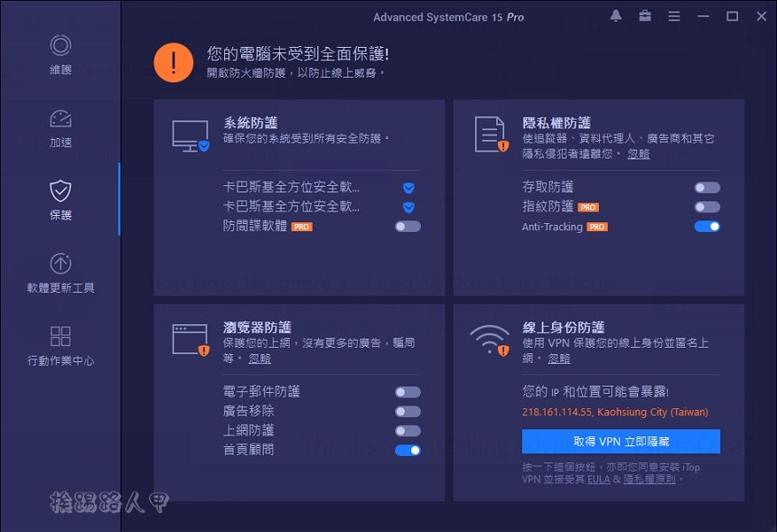Viewport: 777px width, 532px height.
Task: Open the 維護 (Maintain) sidebar section
Action: point(60,54)
